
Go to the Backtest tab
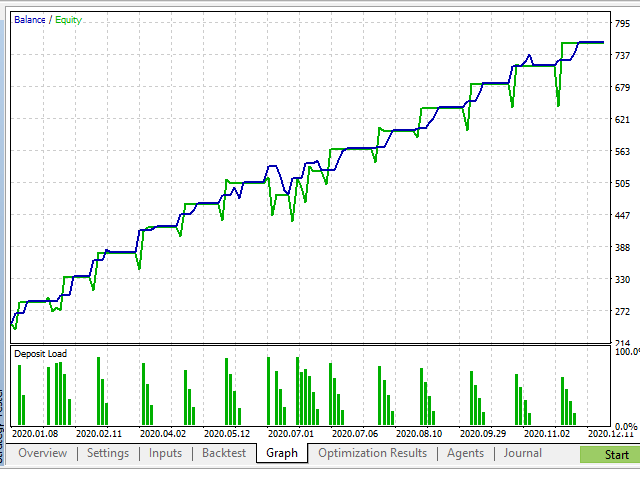[224, 453]
